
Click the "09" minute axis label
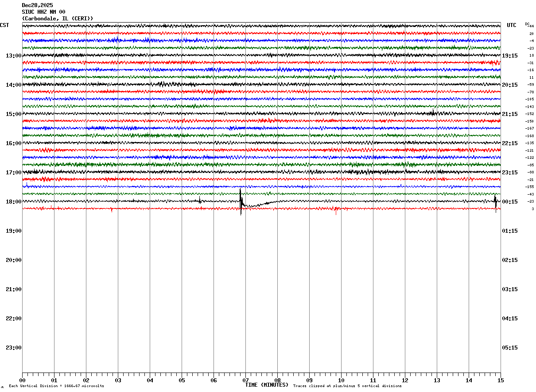click(x=309, y=380)
